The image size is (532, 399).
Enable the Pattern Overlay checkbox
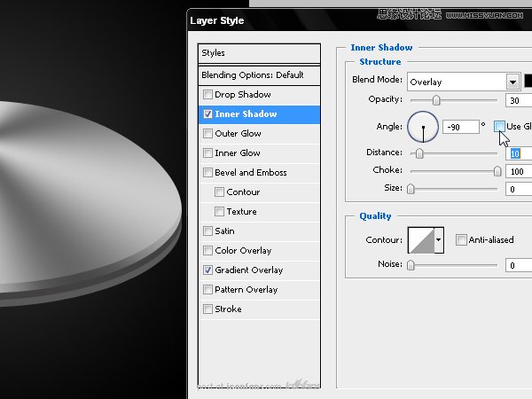(207, 289)
